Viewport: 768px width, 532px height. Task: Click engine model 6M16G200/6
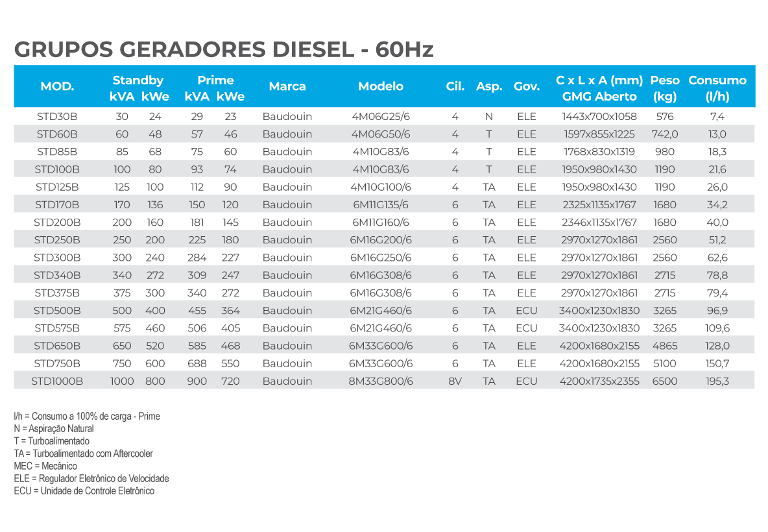pos(381,240)
